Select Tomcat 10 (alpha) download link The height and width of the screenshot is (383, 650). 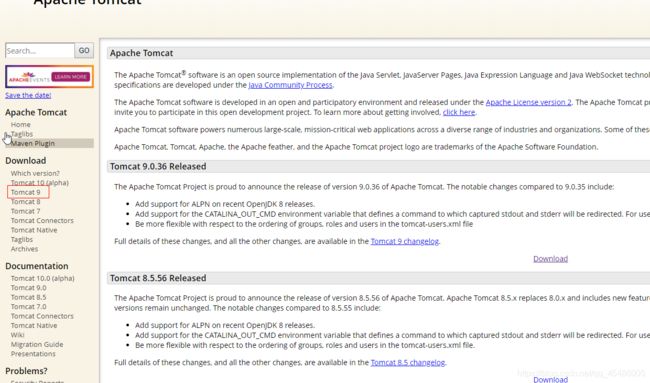40,183
